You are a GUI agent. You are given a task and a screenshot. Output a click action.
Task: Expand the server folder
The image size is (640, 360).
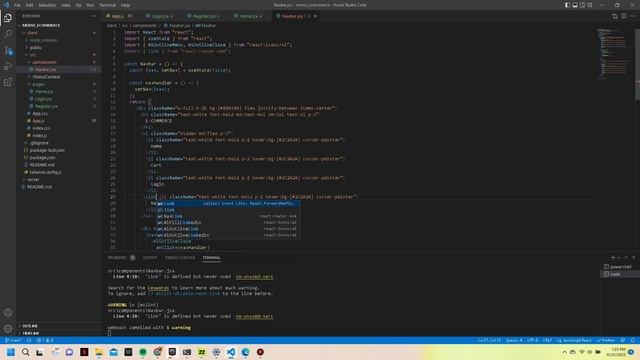coord(33,179)
